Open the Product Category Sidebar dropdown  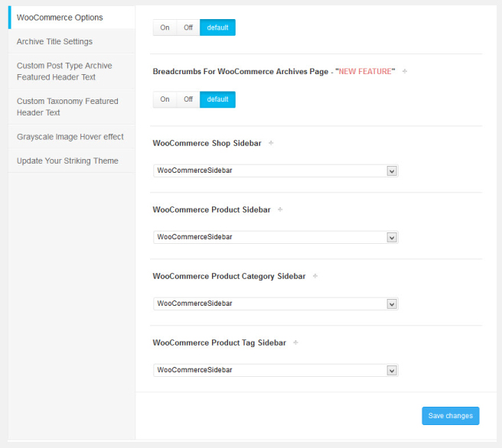click(275, 304)
